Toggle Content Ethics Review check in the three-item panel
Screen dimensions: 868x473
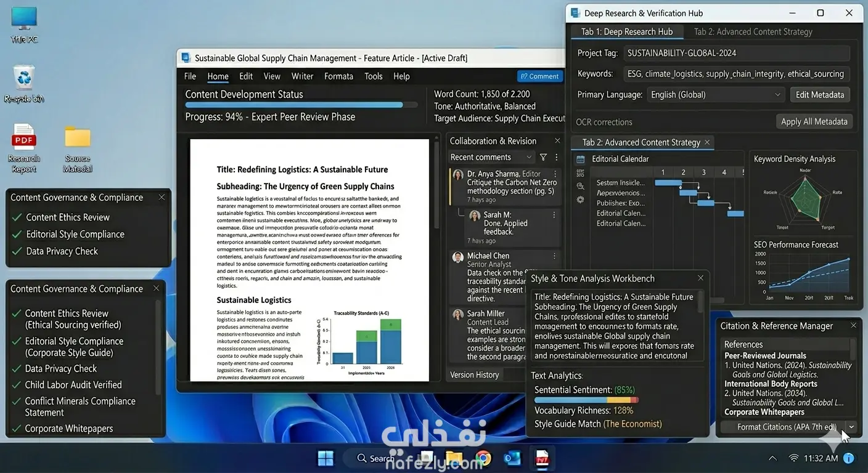(17, 217)
